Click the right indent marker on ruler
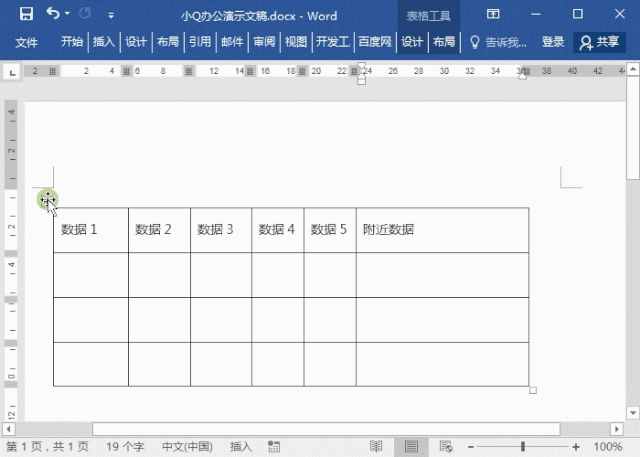This screenshot has height=457, width=640. (523, 76)
